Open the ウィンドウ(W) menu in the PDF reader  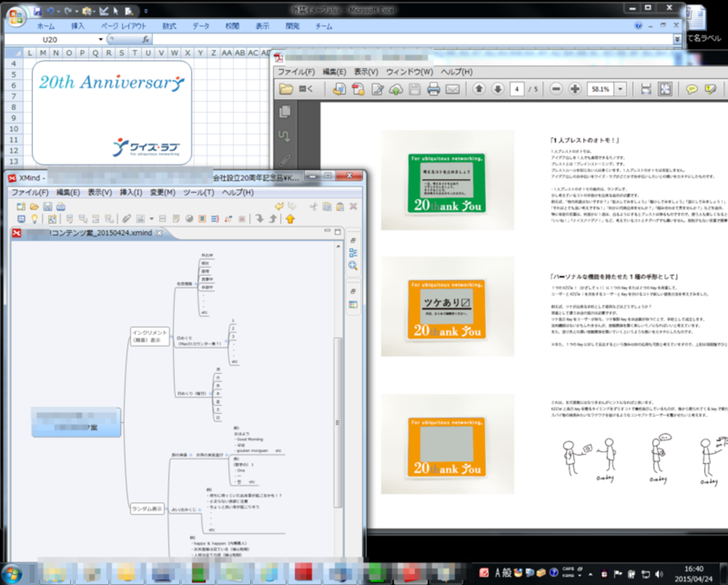click(x=409, y=72)
